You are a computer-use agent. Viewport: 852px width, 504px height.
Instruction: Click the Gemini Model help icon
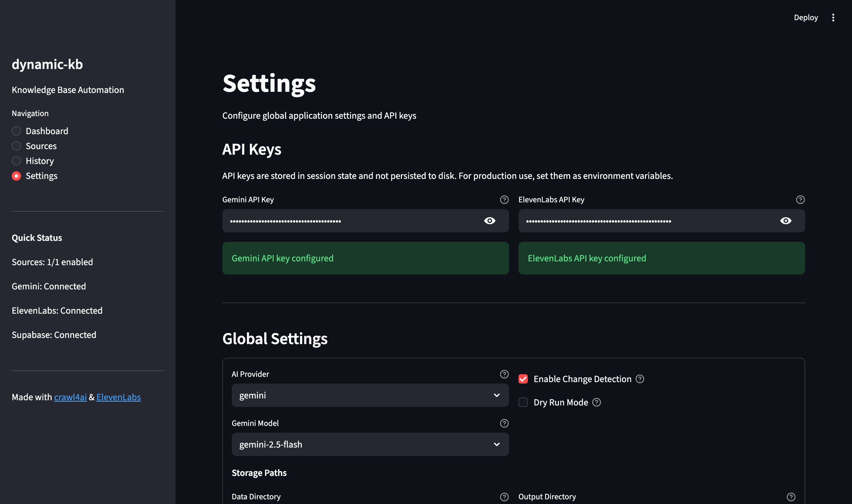coord(504,423)
